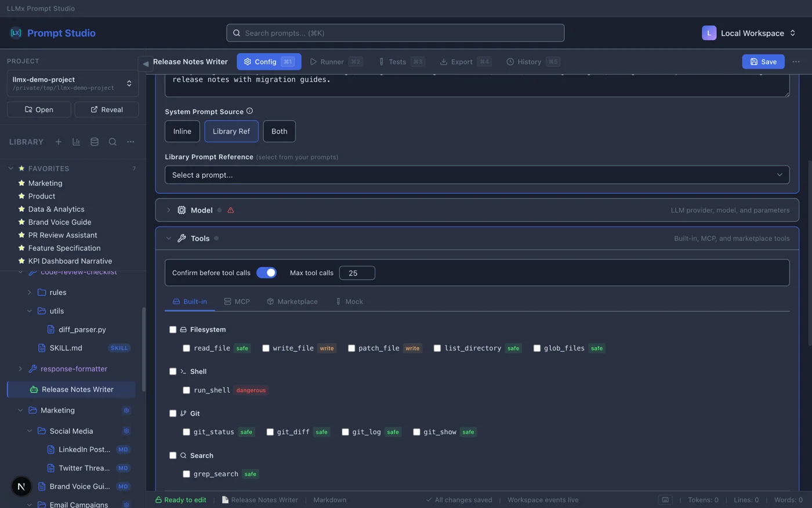
Task: Click the Reveal button under the project
Action: click(x=107, y=109)
